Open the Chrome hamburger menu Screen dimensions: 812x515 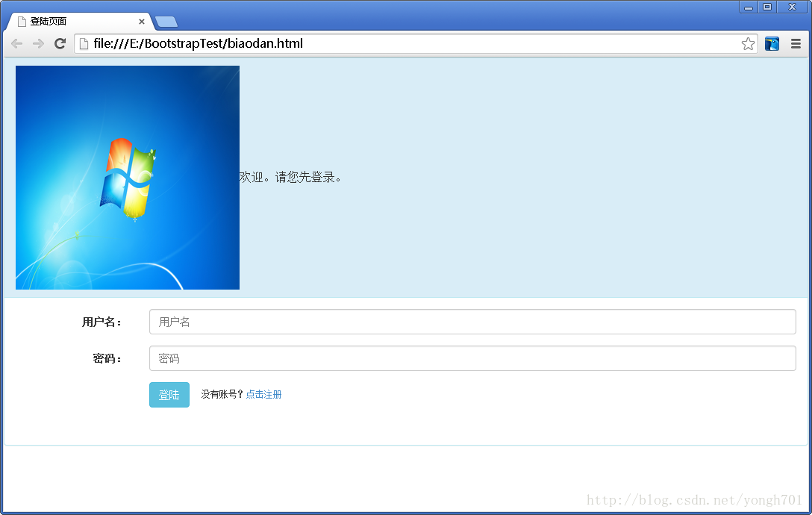coord(796,44)
